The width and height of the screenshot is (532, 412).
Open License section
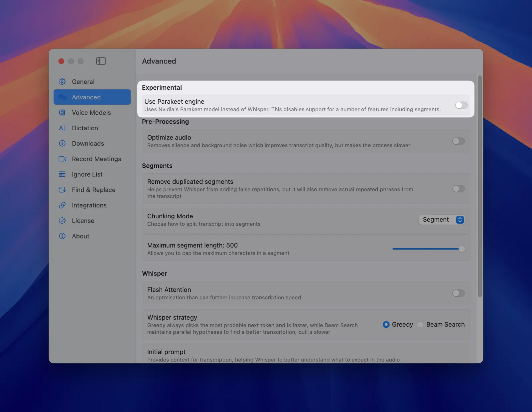(92, 221)
